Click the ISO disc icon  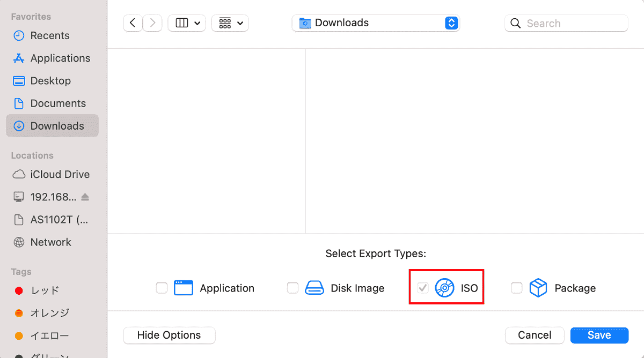(x=444, y=288)
